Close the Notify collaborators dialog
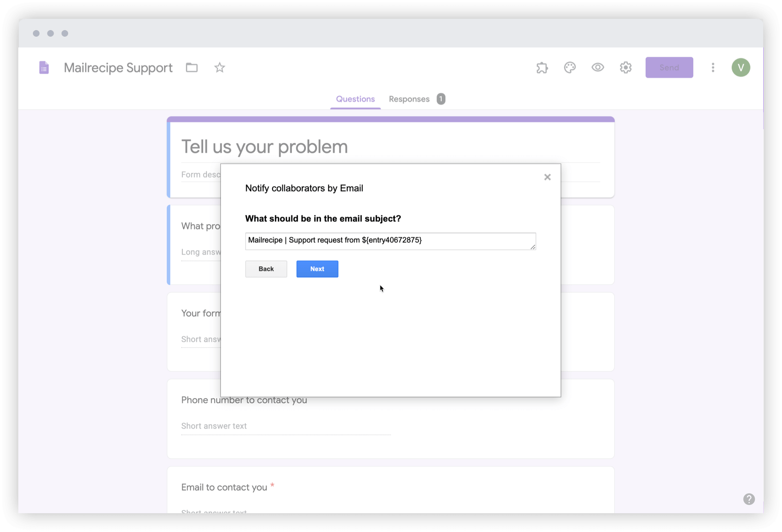 click(547, 177)
